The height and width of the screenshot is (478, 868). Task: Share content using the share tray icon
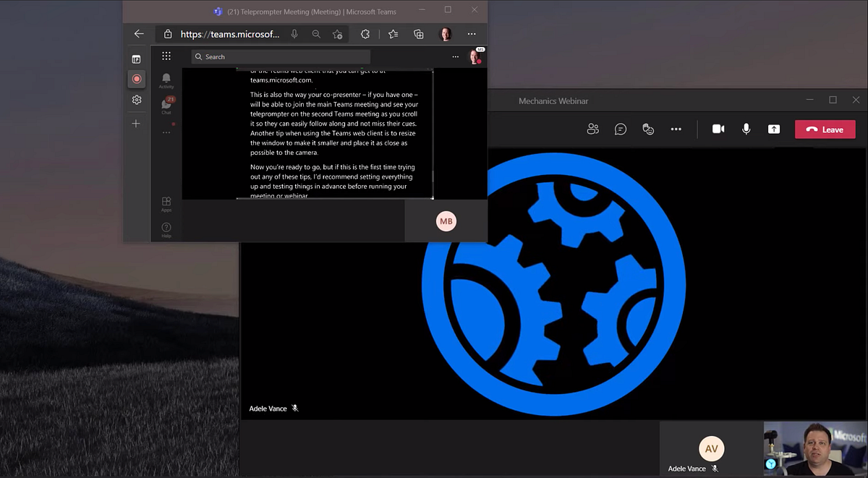(773, 129)
